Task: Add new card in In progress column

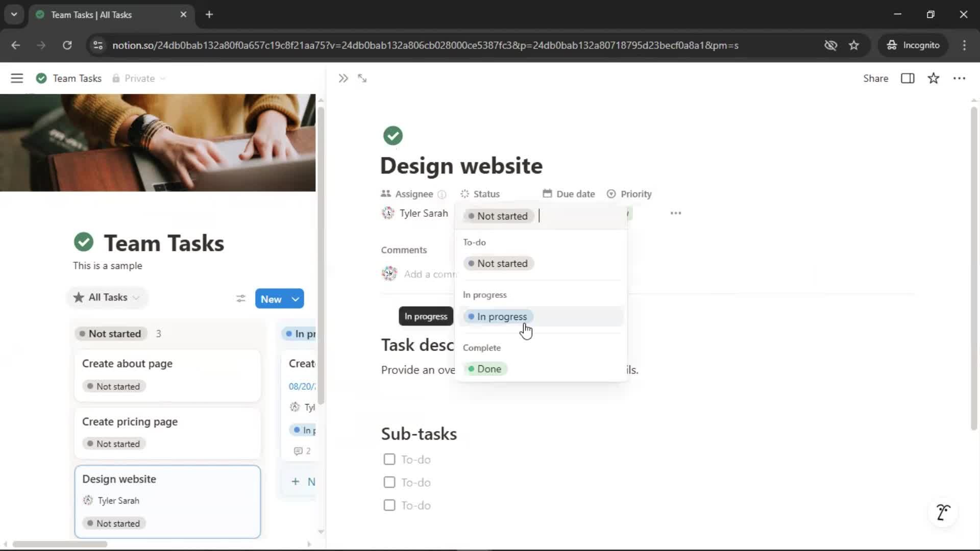Action: pyautogui.click(x=303, y=482)
